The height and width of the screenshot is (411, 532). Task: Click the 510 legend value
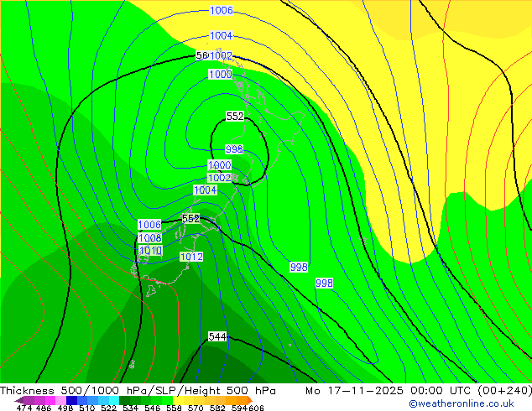87,408
